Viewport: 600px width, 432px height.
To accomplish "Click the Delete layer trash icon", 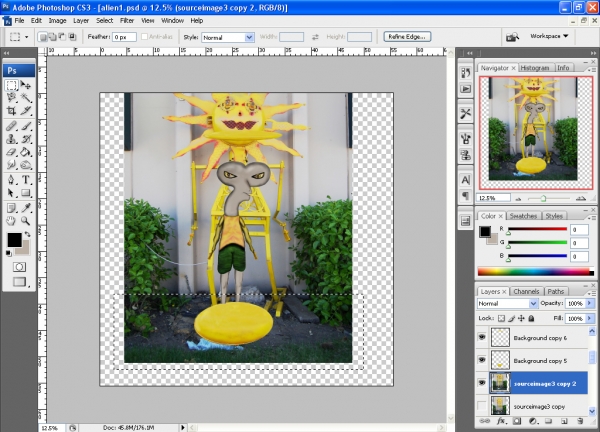I will pyautogui.click(x=580, y=421).
